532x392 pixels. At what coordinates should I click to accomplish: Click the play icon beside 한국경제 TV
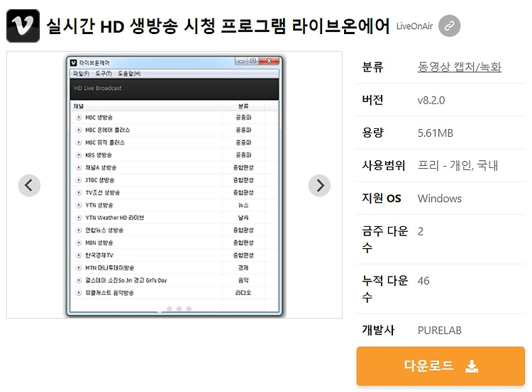coord(79,255)
